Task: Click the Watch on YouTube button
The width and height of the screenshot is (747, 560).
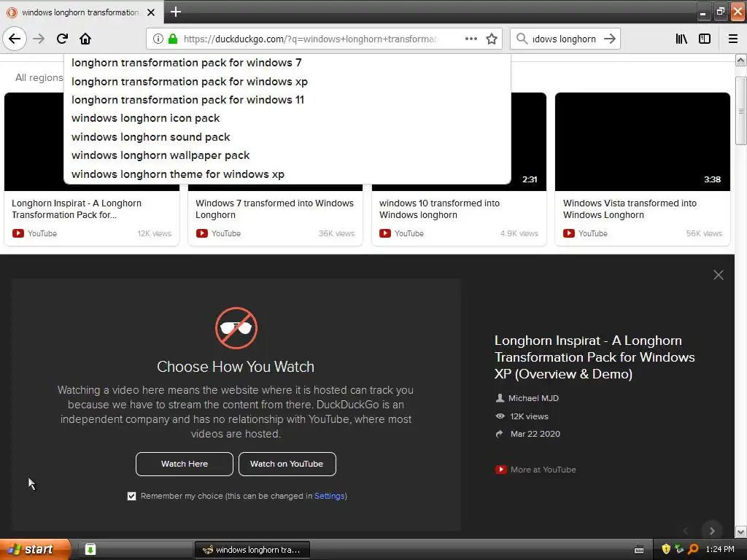Action: click(287, 464)
